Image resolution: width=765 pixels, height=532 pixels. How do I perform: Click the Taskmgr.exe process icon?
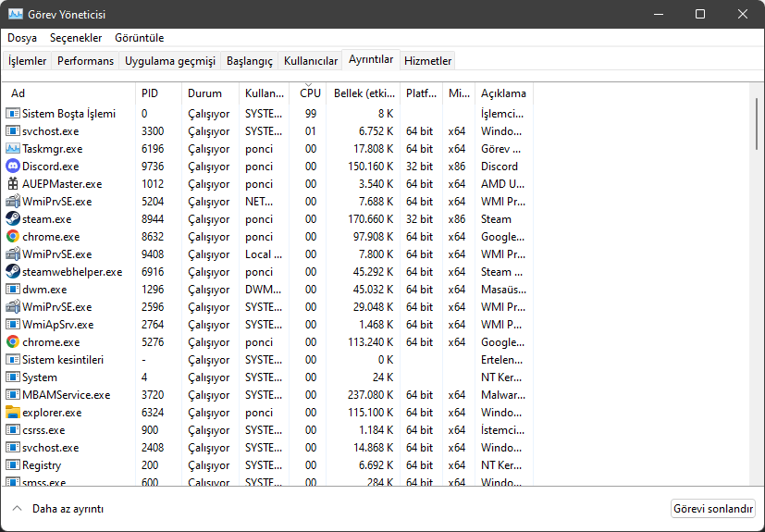[x=13, y=149]
